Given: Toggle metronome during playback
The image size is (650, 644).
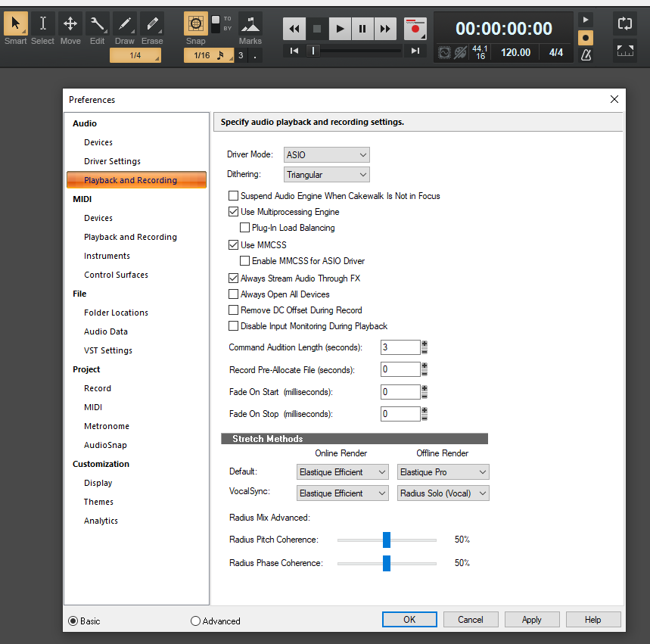Looking at the screenshot, I should pyautogui.click(x=586, y=20).
